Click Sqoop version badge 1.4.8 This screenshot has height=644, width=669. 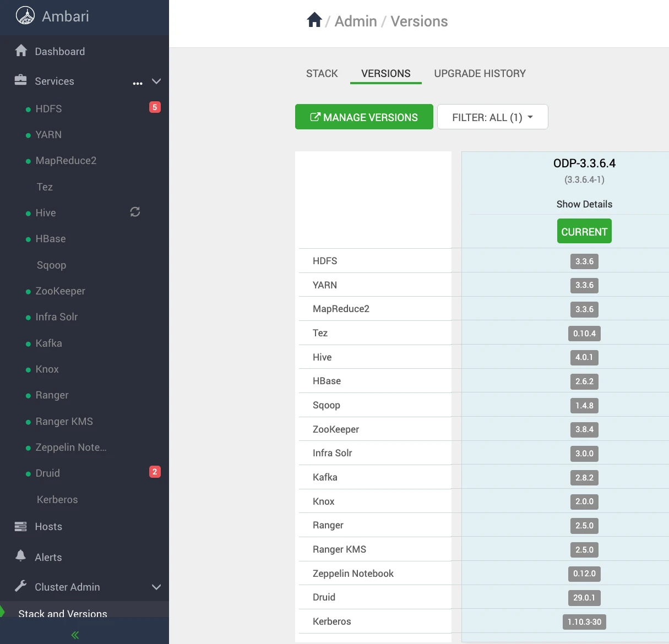pos(584,406)
